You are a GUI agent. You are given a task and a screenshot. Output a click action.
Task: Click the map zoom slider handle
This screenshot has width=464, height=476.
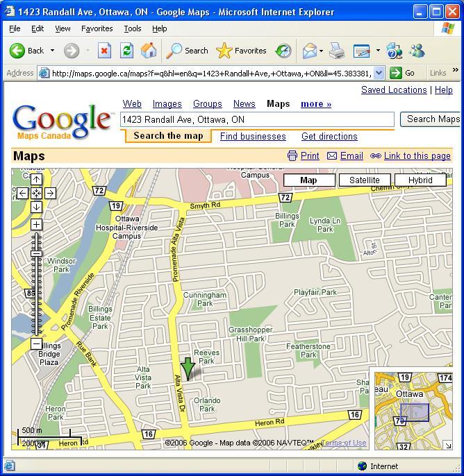tap(36, 253)
